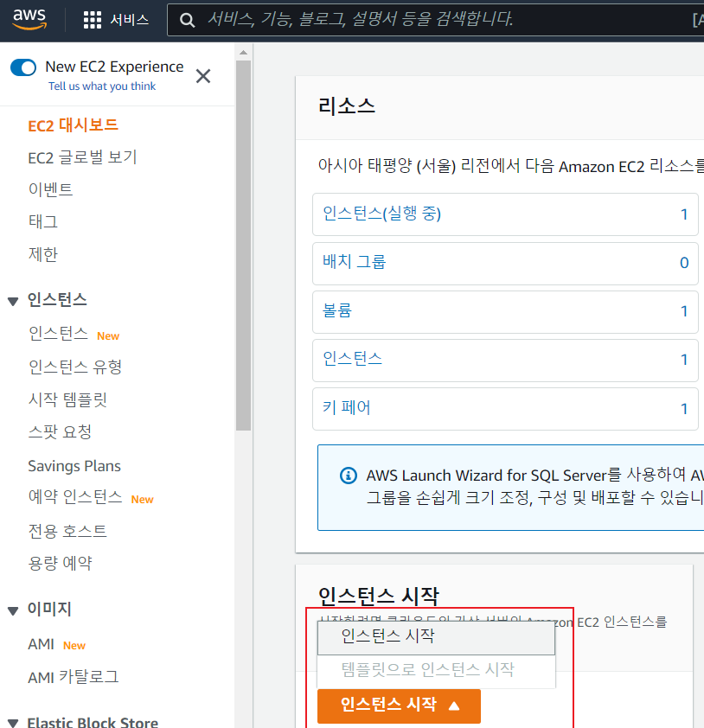This screenshot has height=728, width=704.
Task: Open EC2 글로벌 보기
Action: click(82, 157)
